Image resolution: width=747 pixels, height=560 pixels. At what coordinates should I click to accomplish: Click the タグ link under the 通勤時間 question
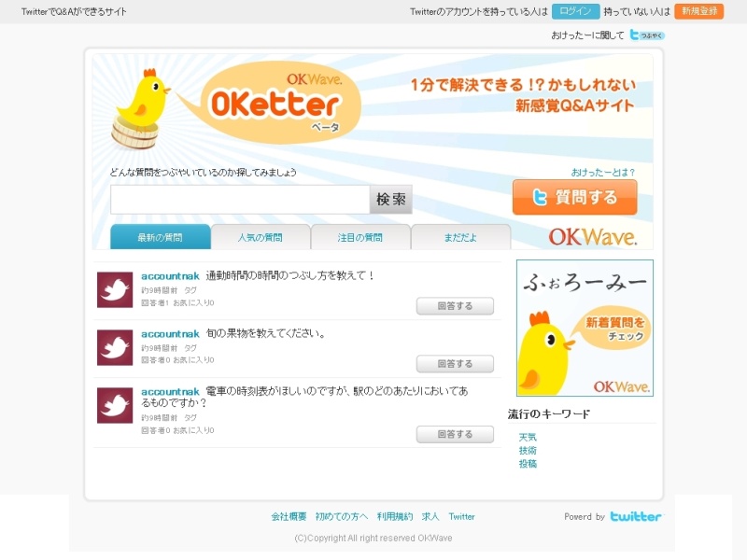pos(190,290)
